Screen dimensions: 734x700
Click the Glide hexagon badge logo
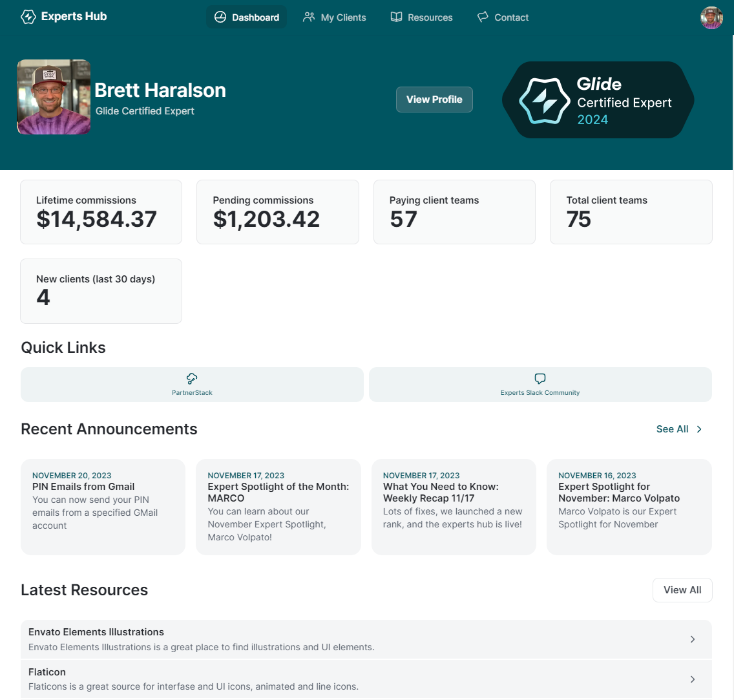[x=545, y=101]
